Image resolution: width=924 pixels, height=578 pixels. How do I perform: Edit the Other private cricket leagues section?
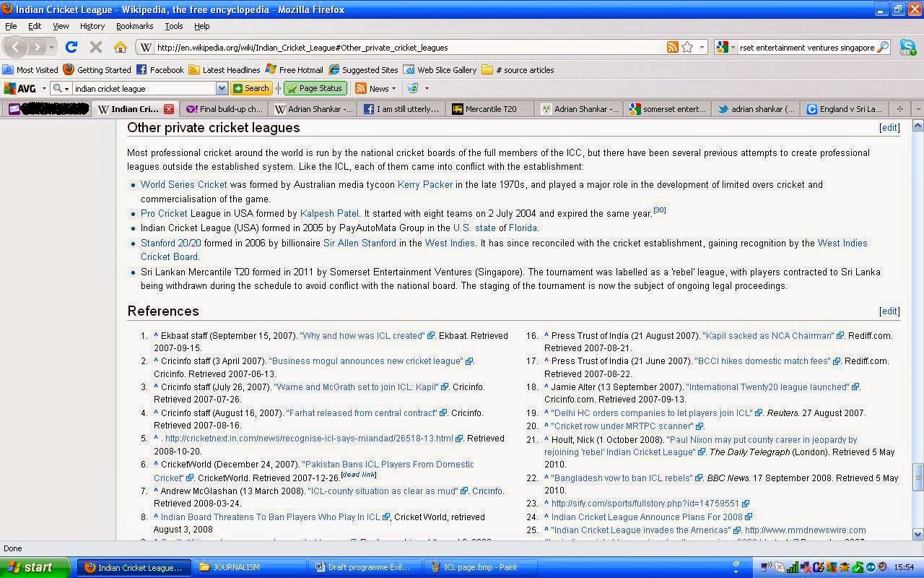tap(889, 128)
